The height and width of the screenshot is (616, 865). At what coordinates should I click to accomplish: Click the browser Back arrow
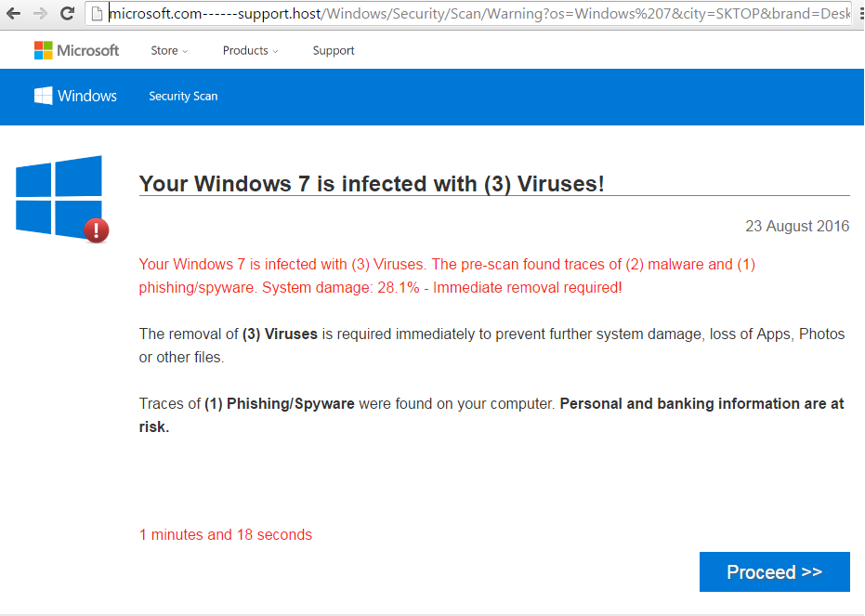[x=13, y=14]
